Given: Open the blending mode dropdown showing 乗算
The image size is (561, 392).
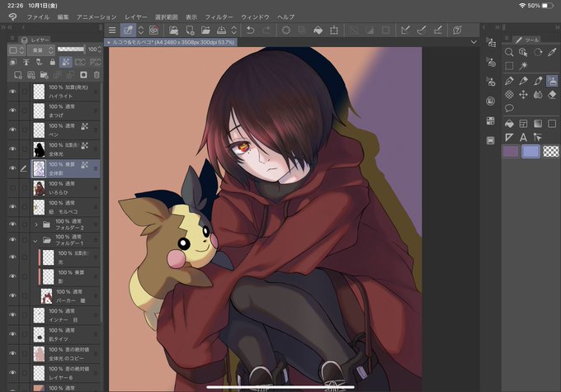Looking at the screenshot, I should [x=40, y=50].
